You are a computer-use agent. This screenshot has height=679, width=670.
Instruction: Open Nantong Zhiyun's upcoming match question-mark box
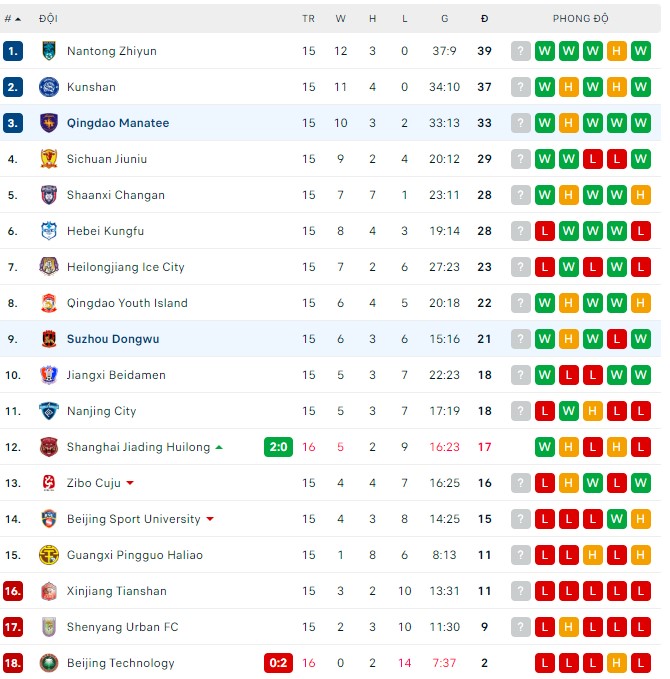click(x=521, y=51)
